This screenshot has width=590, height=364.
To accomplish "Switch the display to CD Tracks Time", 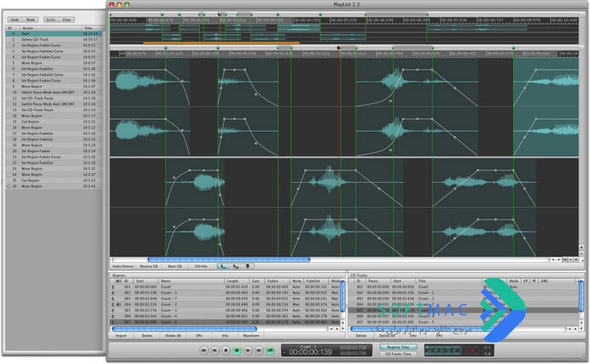I will point(398,354).
